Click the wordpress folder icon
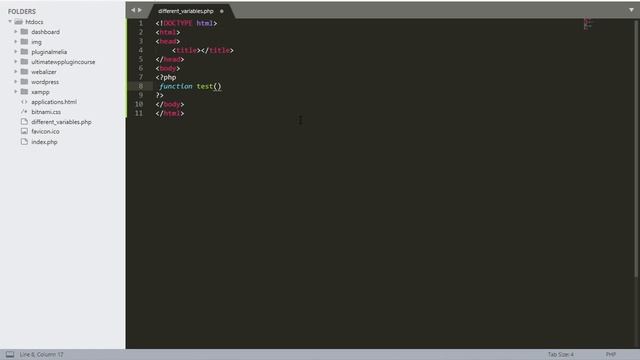This screenshot has width=640, height=360. coord(24,82)
